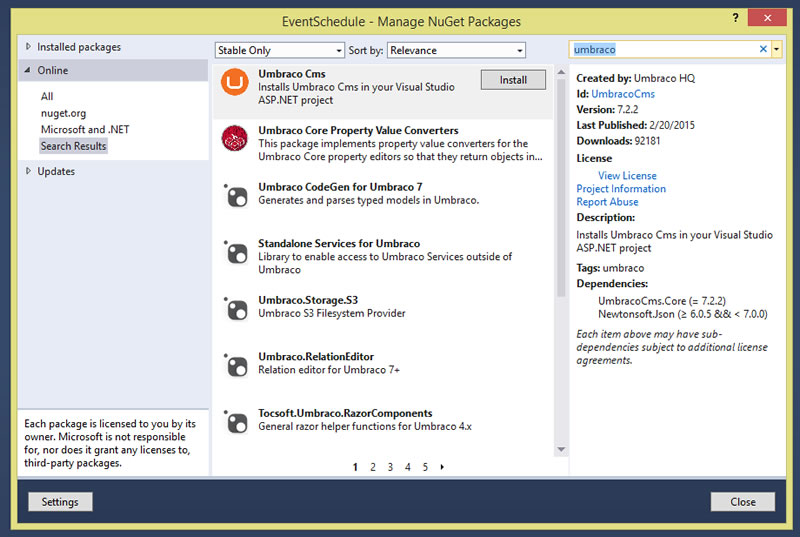Click the Umbraco Cms package title

(x=292, y=74)
